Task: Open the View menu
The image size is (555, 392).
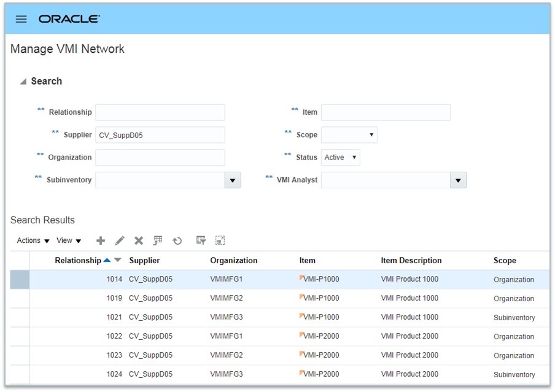Action: 69,240
